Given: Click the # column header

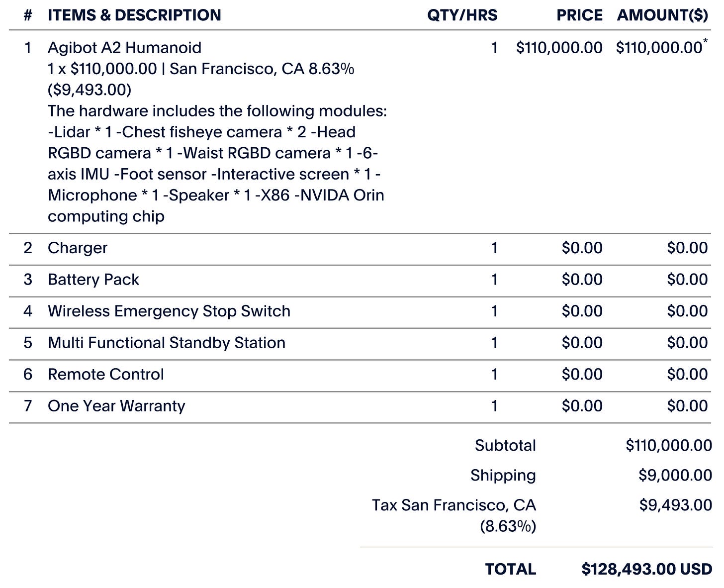Looking at the screenshot, I should tap(28, 15).
